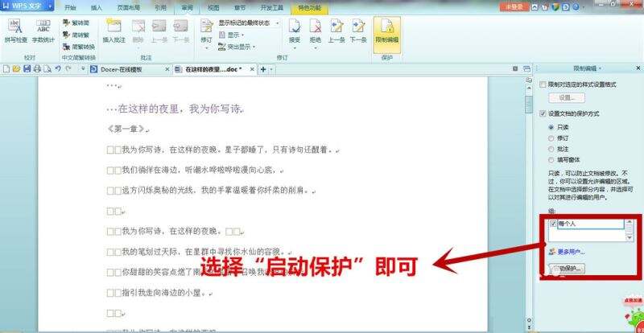This screenshot has width=644, height=333.
Task: Close the 限制编辑 side pane
Action: (x=638, y=68)
